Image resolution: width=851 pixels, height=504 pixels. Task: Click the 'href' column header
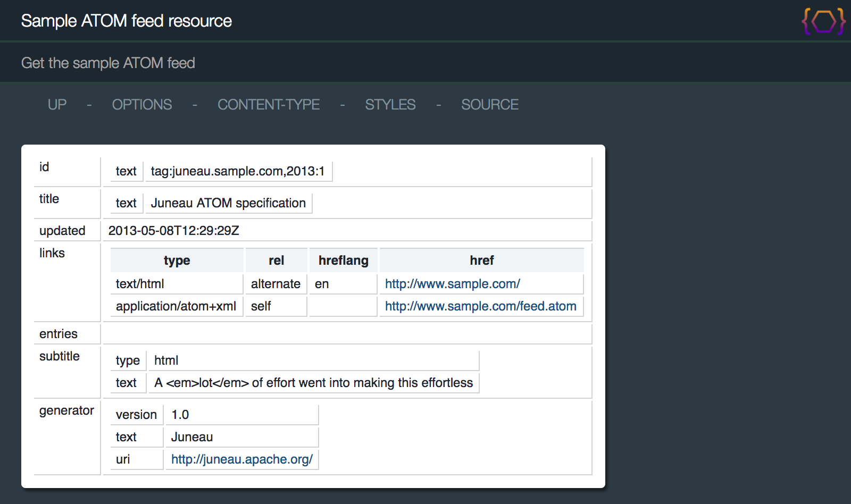click(x=481, y=261)
